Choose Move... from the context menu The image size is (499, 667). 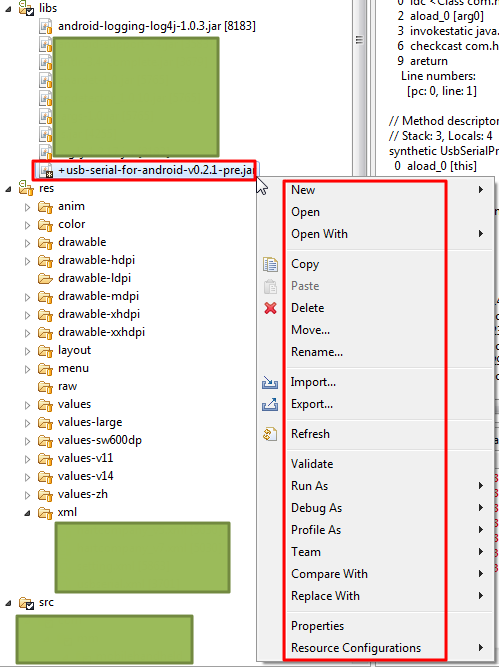pyautogui.click(x=377, y=330)
